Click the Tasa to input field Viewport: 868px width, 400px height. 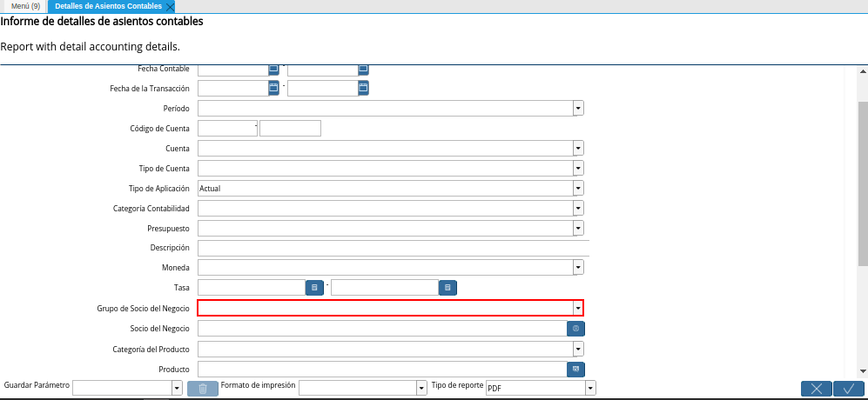coord(385,288)
